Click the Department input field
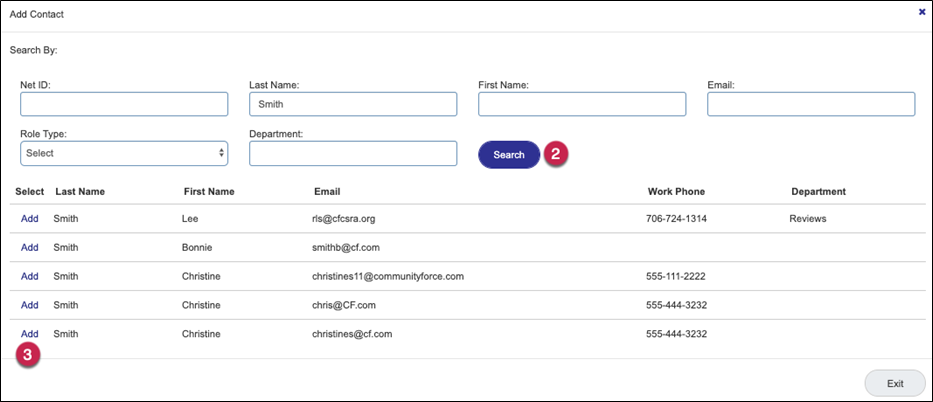933x402 pixels. coord(352,153)
